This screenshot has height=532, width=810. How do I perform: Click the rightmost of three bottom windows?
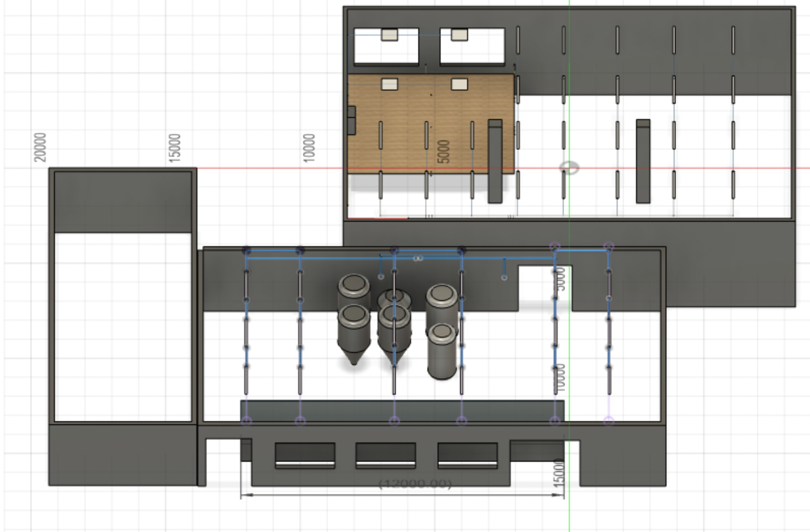click(467, 454)
